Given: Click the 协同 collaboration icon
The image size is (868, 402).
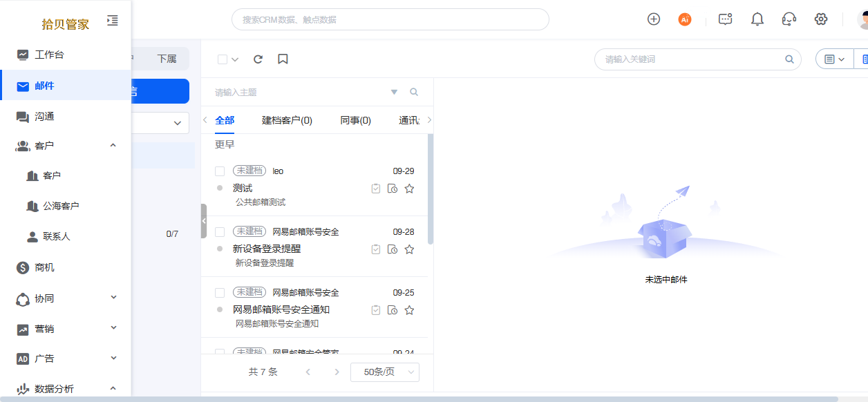Looking at the screenshot, I should coord(23,298).
